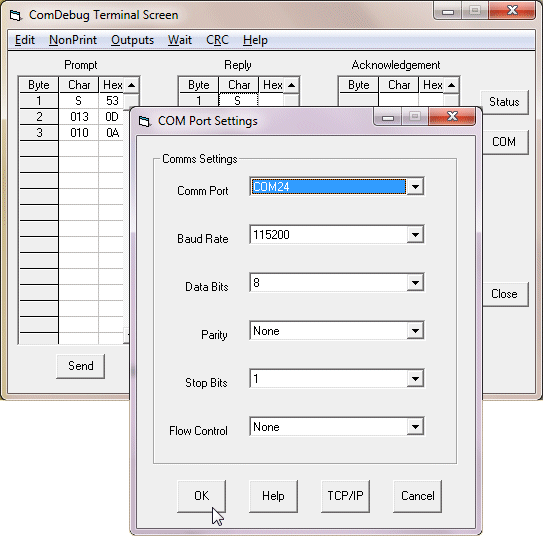Expand the Comm Port dropdown
This screenshot has height=537, width=543.
tap(415, 187)
